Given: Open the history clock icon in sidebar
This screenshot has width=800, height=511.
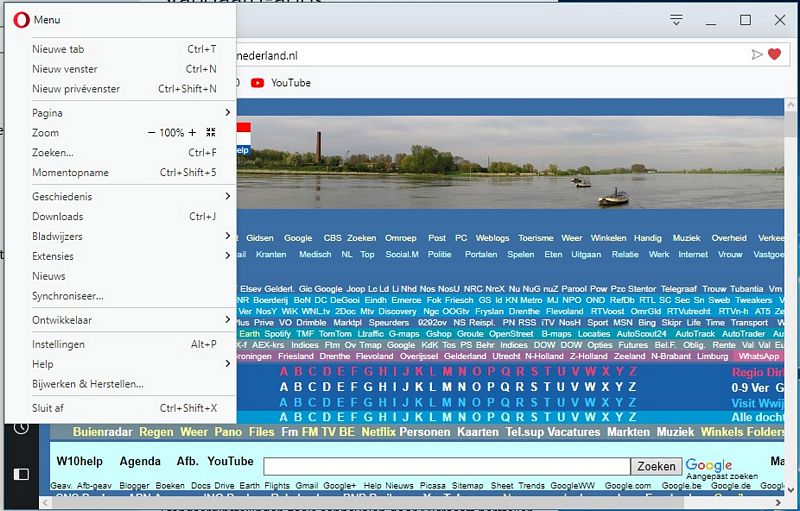Looking at the screenshot, I should (x=21, y=427).
